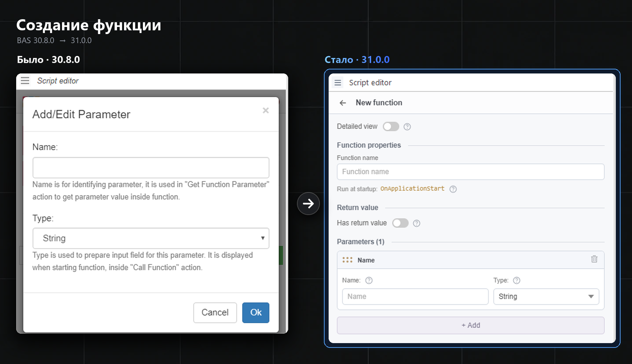Grab the Name parameter drag handle
This screenshot has width=632, height=364.
click(x=348, y=260)
